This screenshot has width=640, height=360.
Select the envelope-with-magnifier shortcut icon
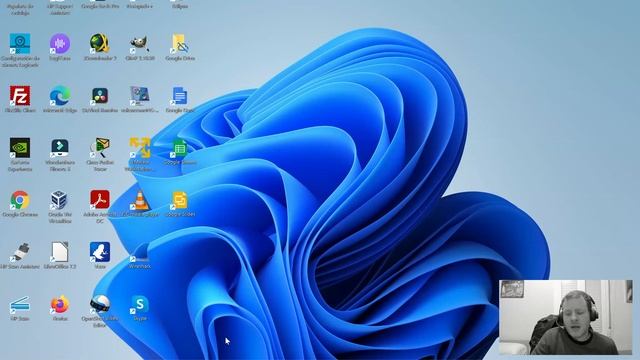click(x=100, y=148)
